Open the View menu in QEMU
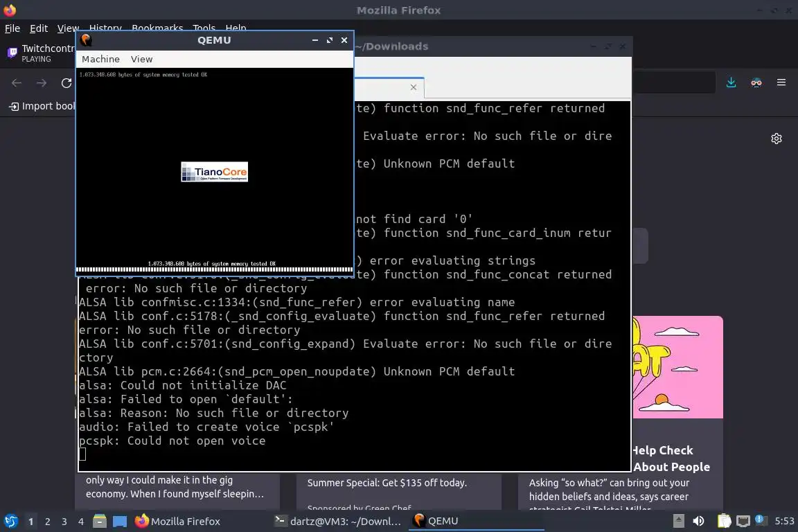Image resolution: width=798 pixels, height=532 pixels. (x=141, y=59)
